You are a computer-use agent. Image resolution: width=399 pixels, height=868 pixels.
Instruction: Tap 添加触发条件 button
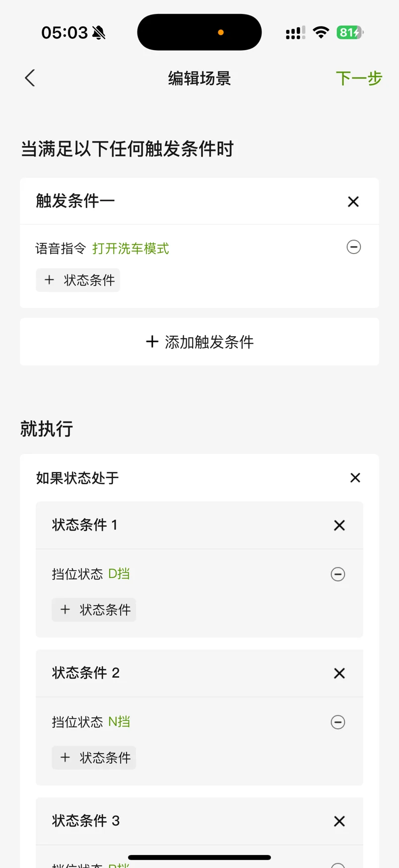point(199,342)
